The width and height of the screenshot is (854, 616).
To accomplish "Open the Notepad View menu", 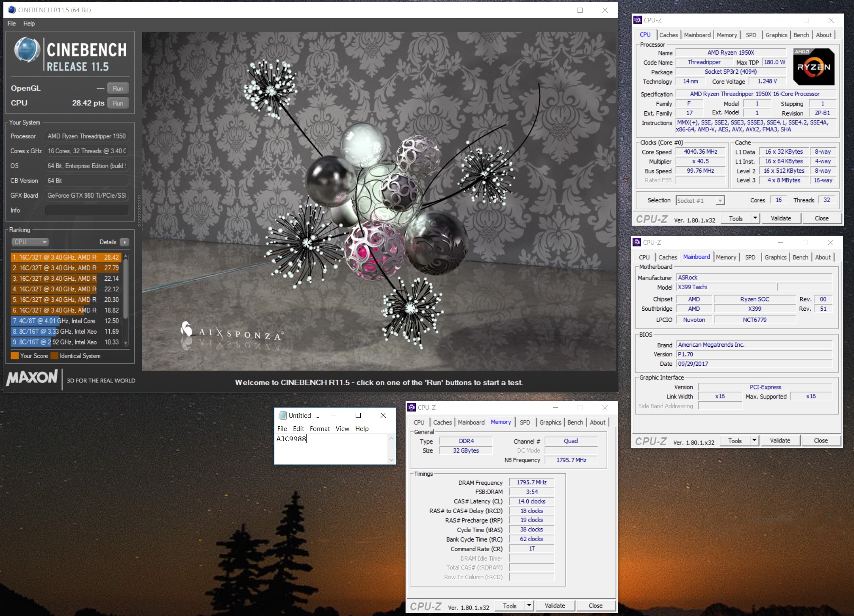I will [x=343, y=429].
